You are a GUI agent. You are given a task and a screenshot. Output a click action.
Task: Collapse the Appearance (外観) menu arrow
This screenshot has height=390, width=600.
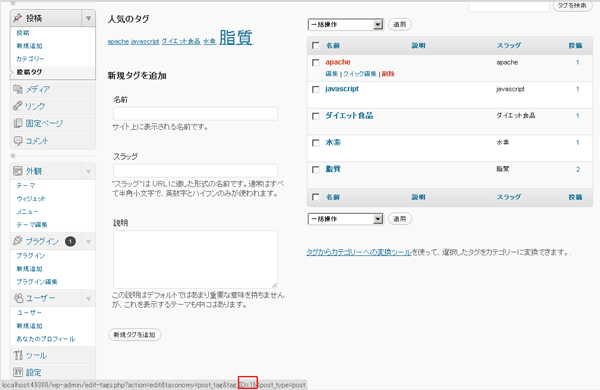tap(88, 171)
